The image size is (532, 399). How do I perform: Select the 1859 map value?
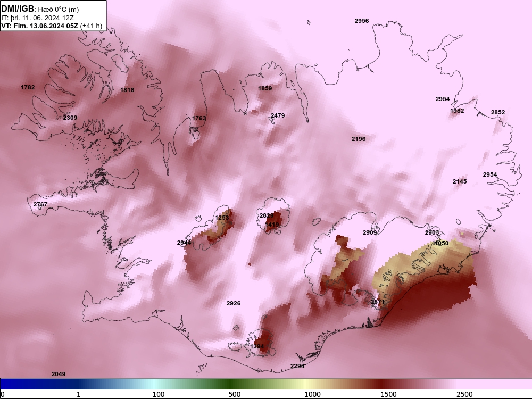265,88
